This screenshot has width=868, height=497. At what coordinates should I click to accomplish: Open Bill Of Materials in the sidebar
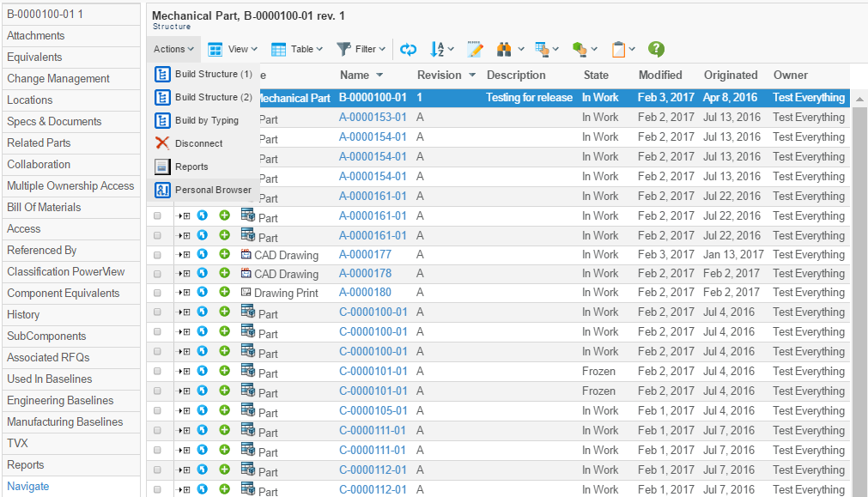pyautogui.click(x=44, y=207)
